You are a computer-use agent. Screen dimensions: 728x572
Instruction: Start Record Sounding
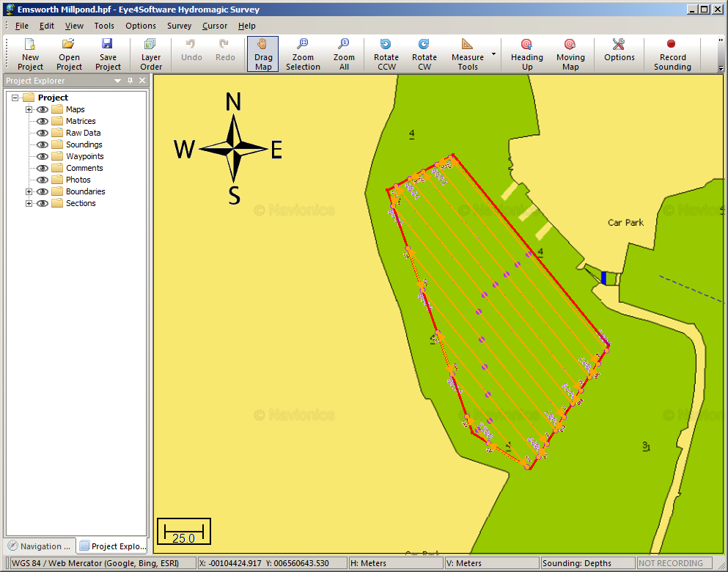coord(672,53)
